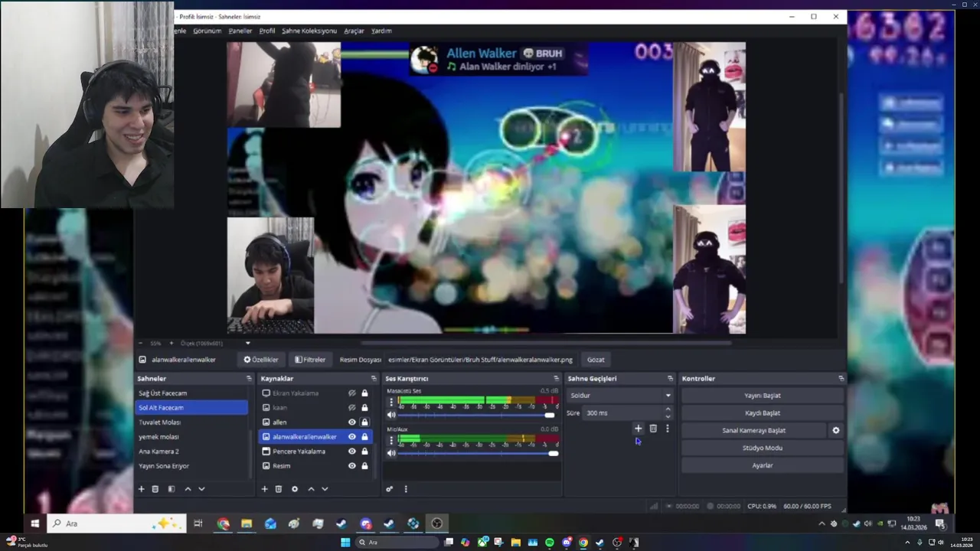
Task: Move source down in Kaynaklar panel
Action: [325, 489]
